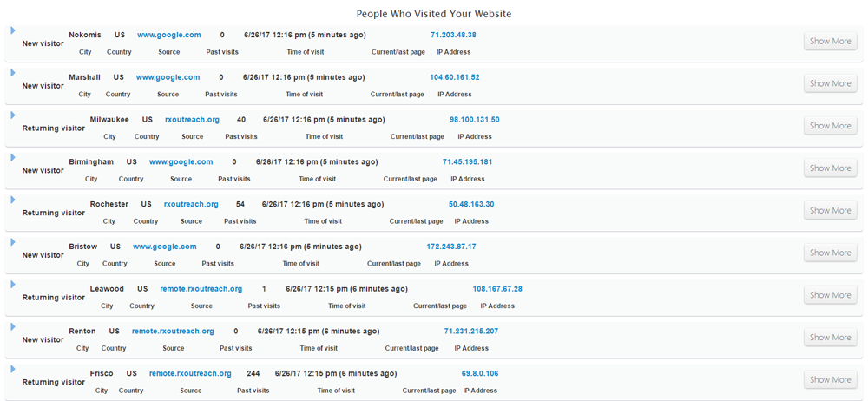Select the city name Rochester

click(x=109, y=204)
